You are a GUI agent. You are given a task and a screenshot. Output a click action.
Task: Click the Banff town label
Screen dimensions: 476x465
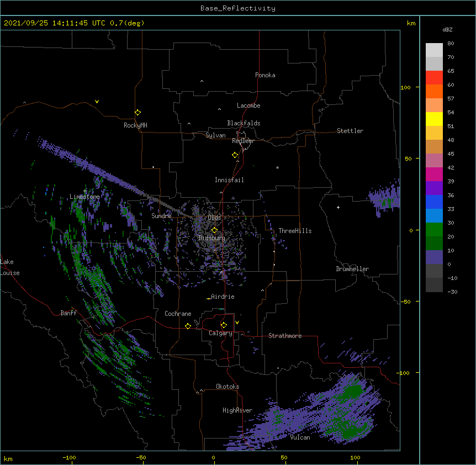pyautogui.click(x=68, y=313)
